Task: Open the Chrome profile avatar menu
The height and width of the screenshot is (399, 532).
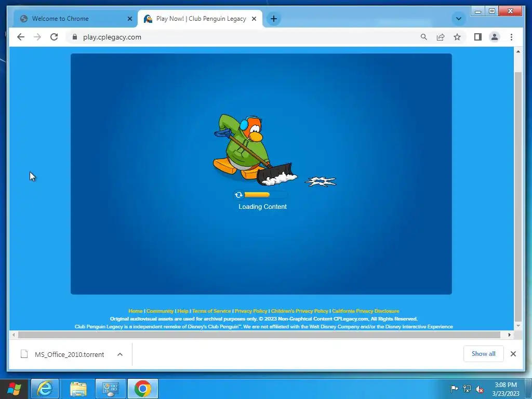Action: (x=495, y=37)
